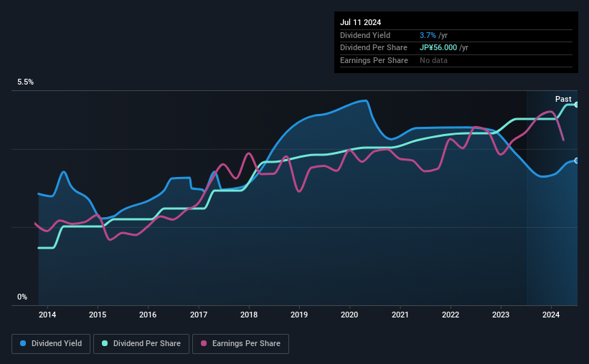Click the Dividend Yield endpoint marker on the chart

[x=576, y=161]
